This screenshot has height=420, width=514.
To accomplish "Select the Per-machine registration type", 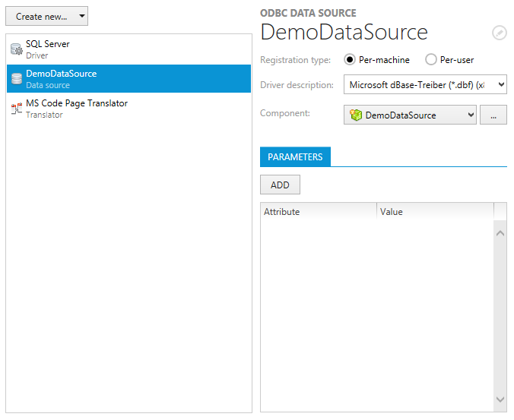I will [351, 60].
